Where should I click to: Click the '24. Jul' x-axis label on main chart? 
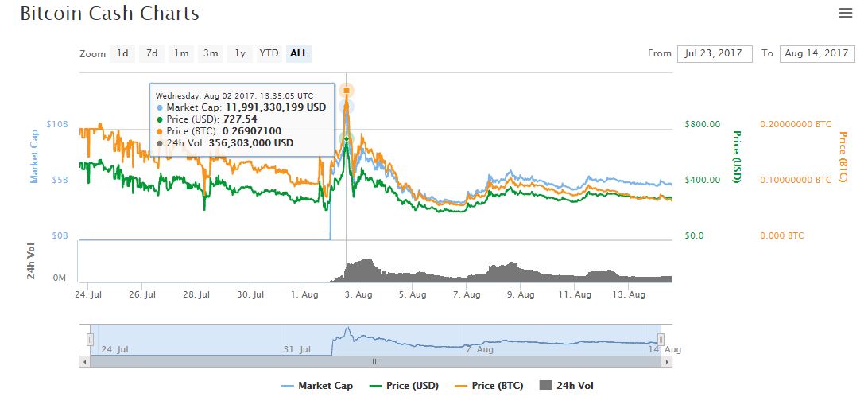88,295
